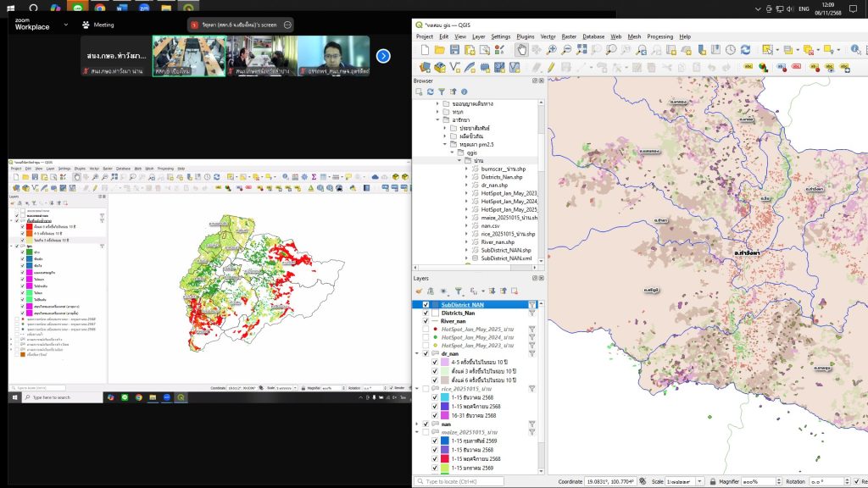Click the Refresh icon in Browser panel
The image size is (868, 488).
tap(431, 91)
